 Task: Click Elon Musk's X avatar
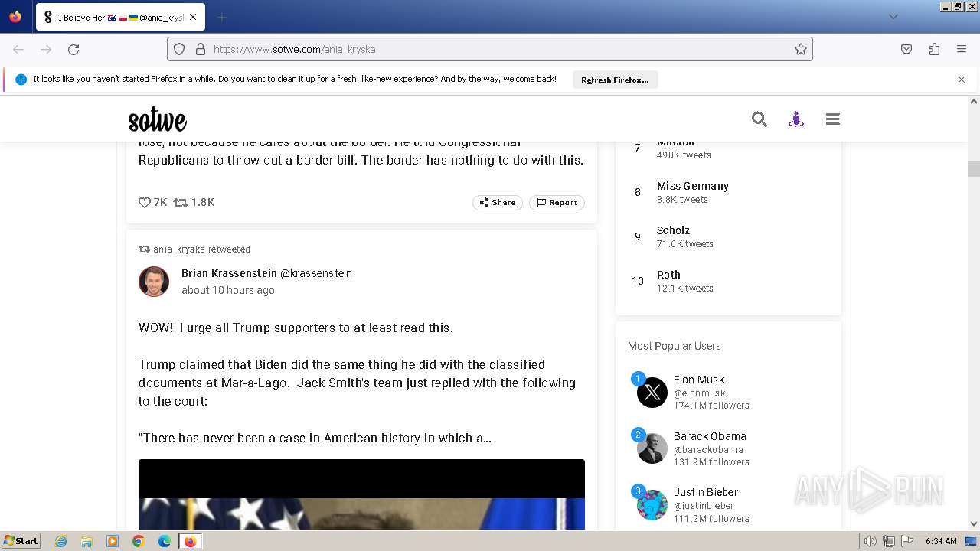652,393
